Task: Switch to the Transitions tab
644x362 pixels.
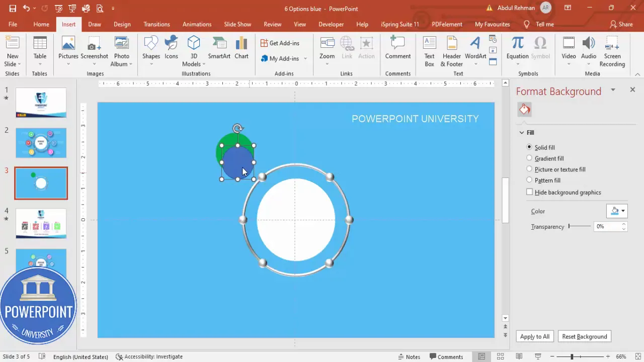Action: tap(156, 24)
